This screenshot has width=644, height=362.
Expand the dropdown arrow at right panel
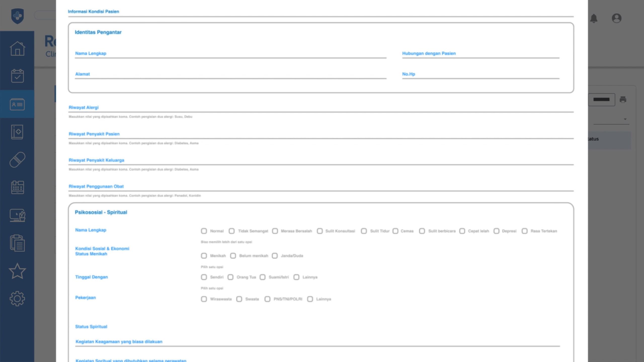(625, 119)
